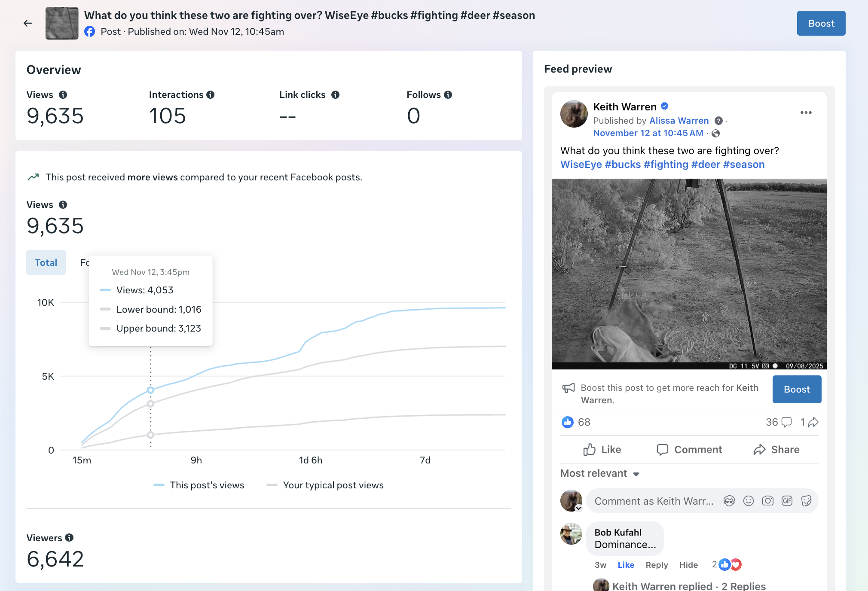This screenshot has height=591, width=868.
Task: Click the back arrow icon
Action: click(x=28, y=23)
